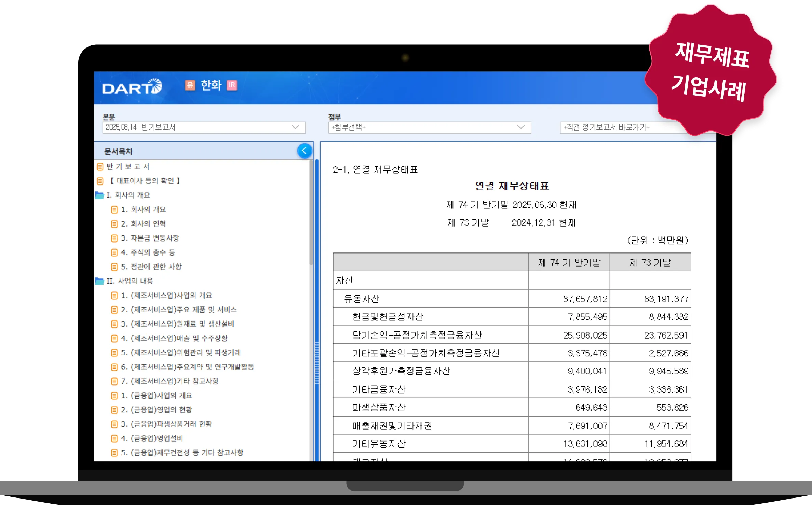Click the IR badge next to 한화
This screenshot has height=505, width=812.
pyautogui.click(x=232, y=85)
